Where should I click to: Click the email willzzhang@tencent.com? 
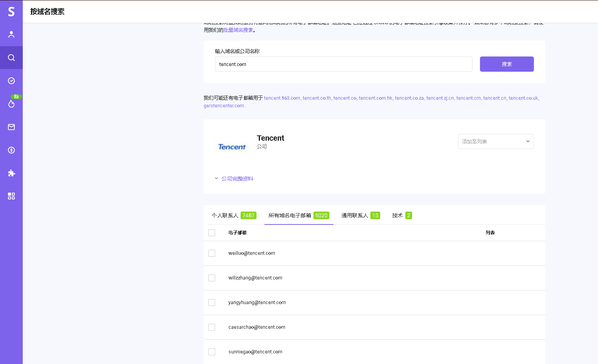click(255, 278)
